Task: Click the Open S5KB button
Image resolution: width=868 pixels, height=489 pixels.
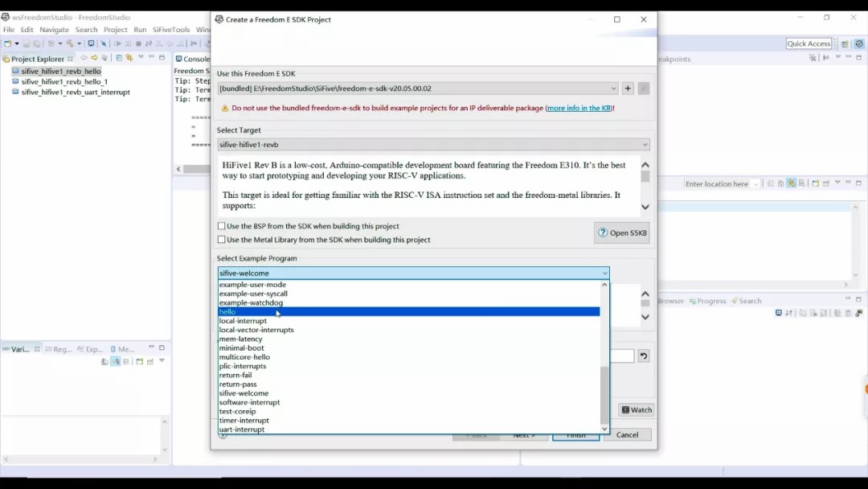Action: [621, 232]
